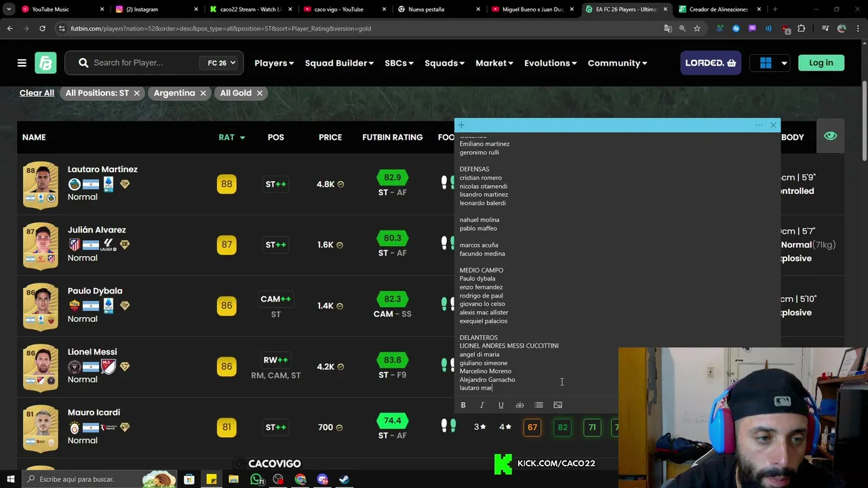The width and height of the screenshot is (868, 488).
Task: Remove the All Gold filter chip
Action: [x=259, y=93]
